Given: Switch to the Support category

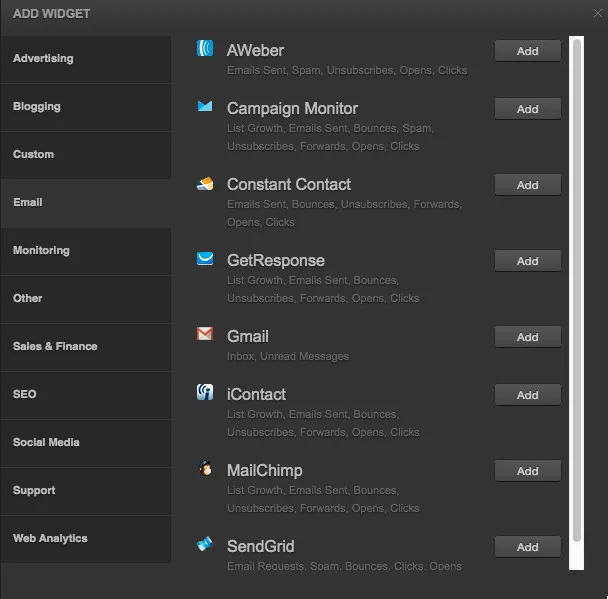Looking at the screenshot, I should pyautogui.click(x=86, y=491).
